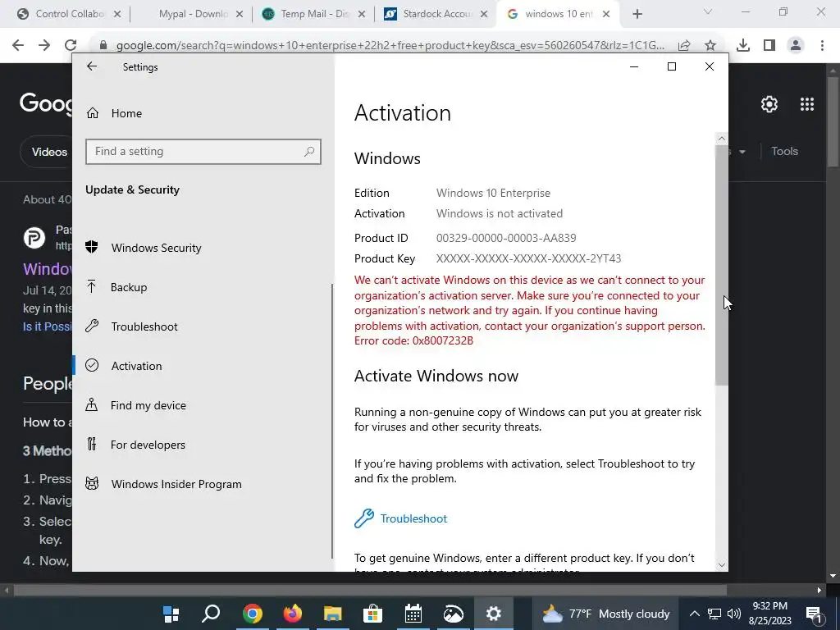Click Chrome back navigation arrow
This screenshot has width=840, height=630.
[18, 46]
